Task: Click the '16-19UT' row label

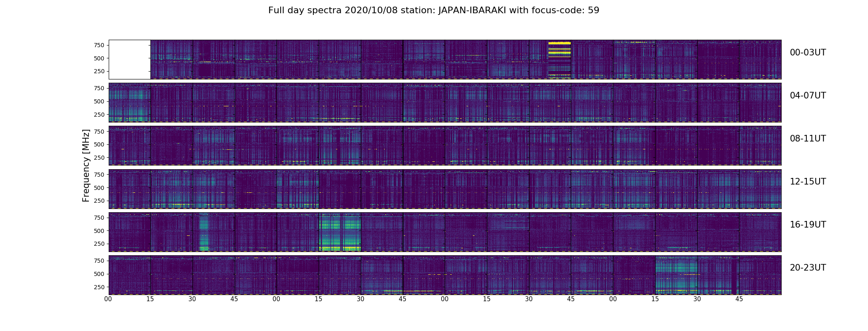Action: [808, 225]
